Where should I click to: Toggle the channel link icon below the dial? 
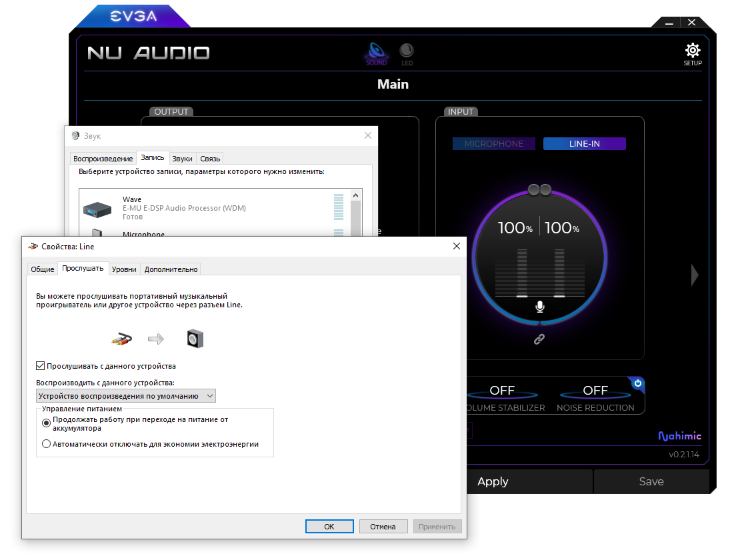point(539,339)
